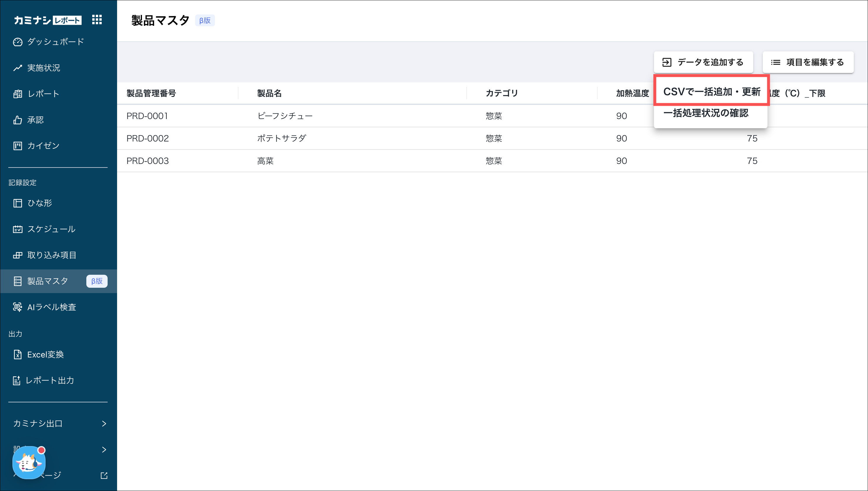This screenshot has width=868, height=491.
Task: Click the Dashboard gauge icon
Action: click(x=17, y=42)
